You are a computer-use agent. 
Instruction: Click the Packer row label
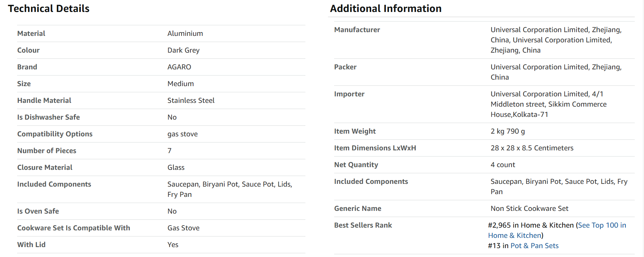pos(345,67)
